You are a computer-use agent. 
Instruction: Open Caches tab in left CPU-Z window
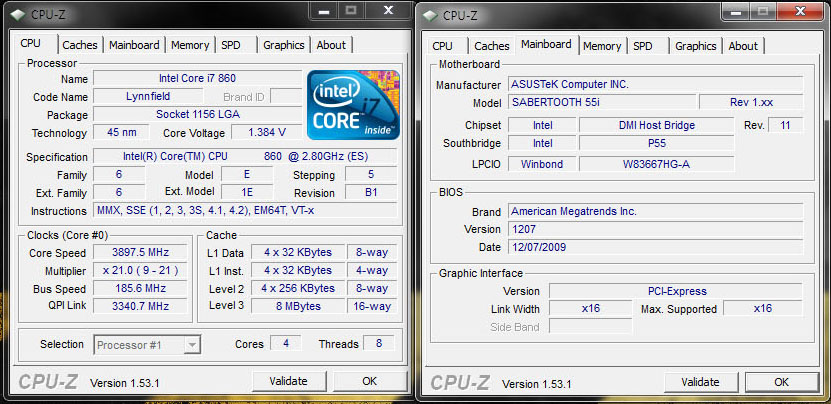pyautogui.click(x=80, y=45)
